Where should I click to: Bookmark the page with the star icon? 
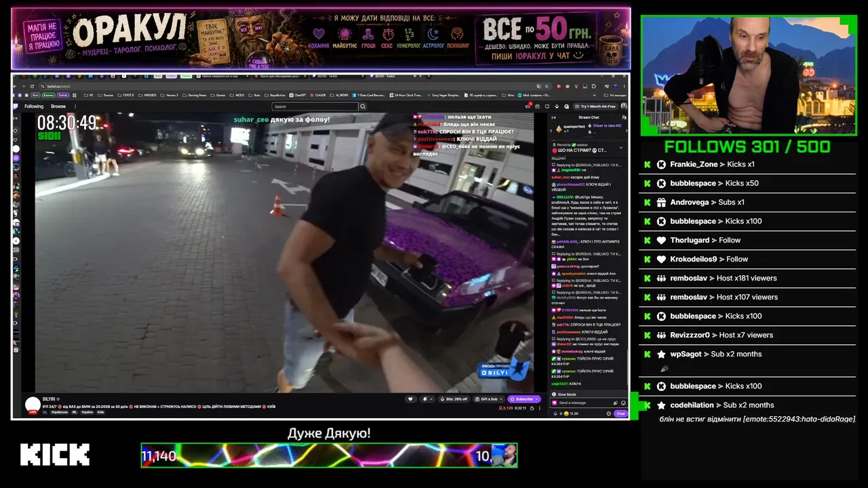point(547,86)
